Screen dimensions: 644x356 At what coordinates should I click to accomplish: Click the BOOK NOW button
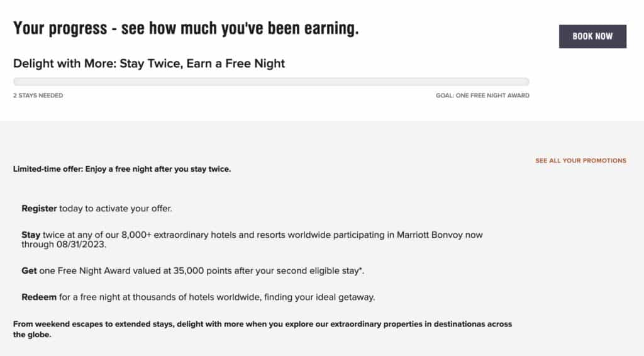point(592,36)
